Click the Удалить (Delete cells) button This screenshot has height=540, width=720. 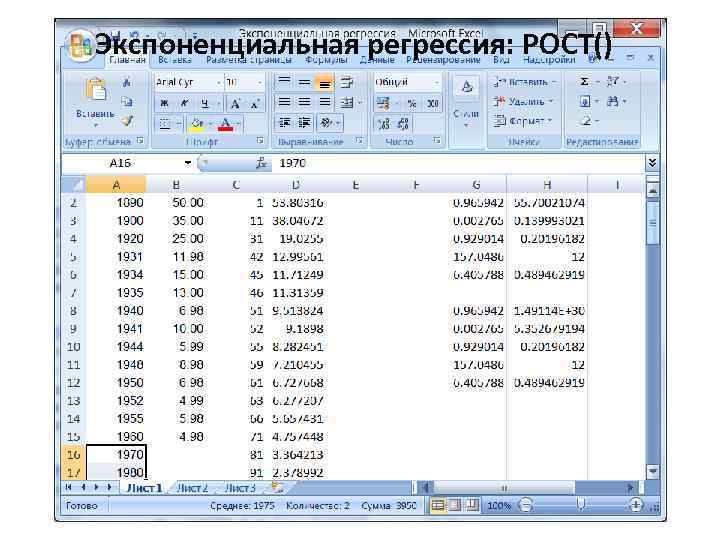(x=523, y=101)
